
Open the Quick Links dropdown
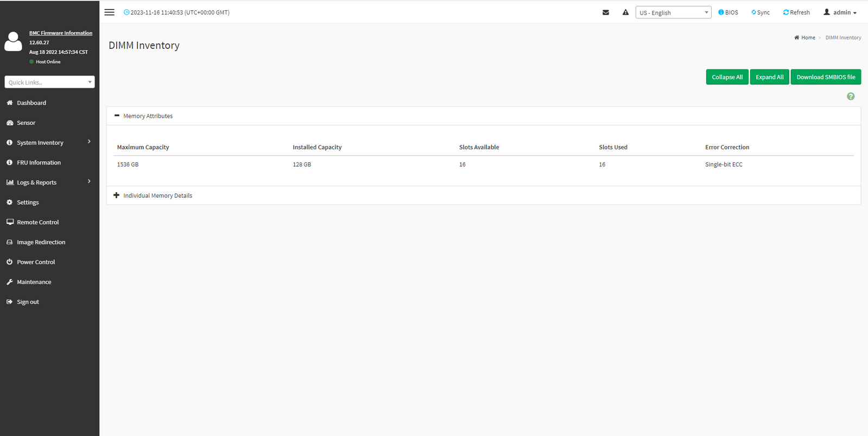tap(49, 82)
